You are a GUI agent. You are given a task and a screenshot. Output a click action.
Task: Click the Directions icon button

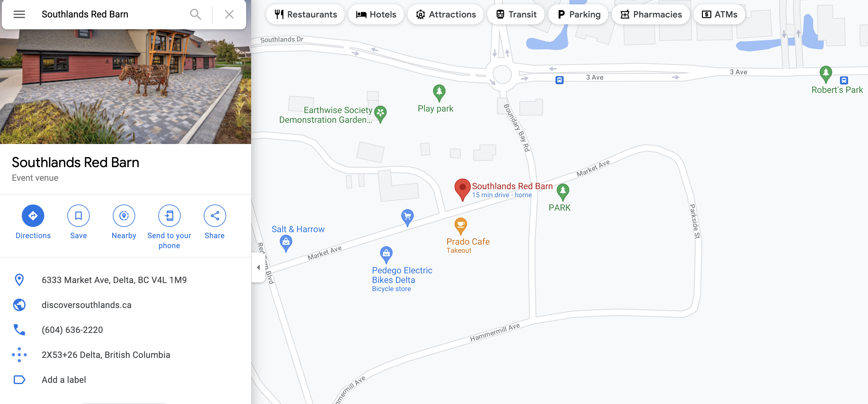click(33, 215)
